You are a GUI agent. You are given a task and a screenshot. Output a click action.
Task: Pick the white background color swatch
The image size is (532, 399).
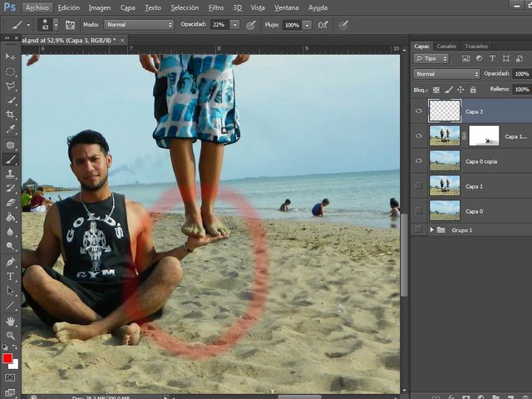click(14, 366)
